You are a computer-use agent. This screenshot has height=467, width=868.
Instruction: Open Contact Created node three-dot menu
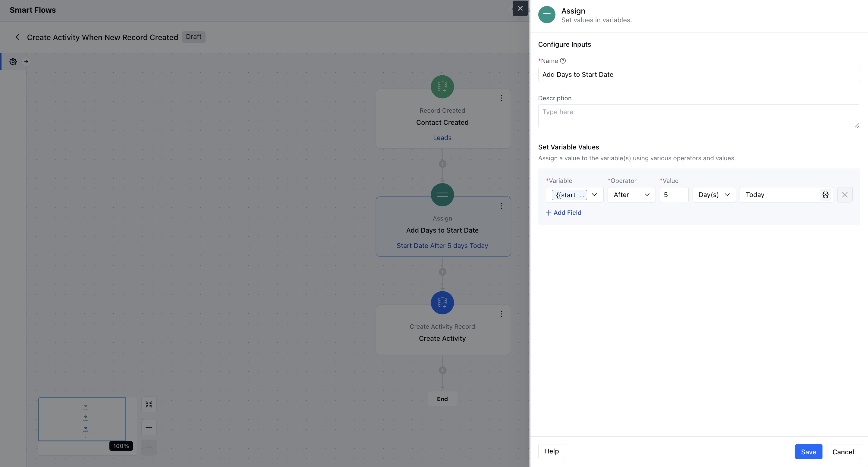(x=501, y=98)
